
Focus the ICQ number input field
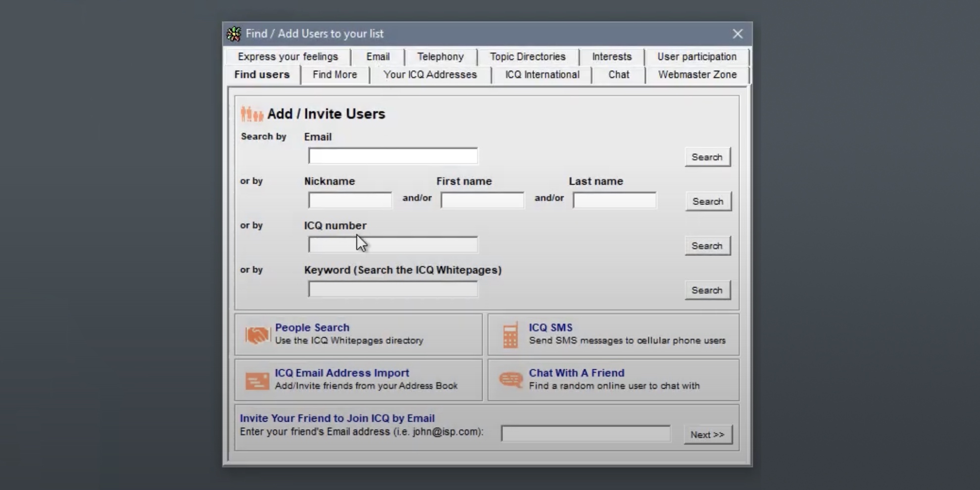tap(393, 245)
